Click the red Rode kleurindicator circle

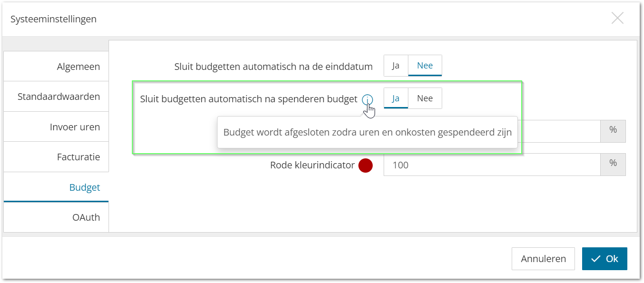point(365,166)
